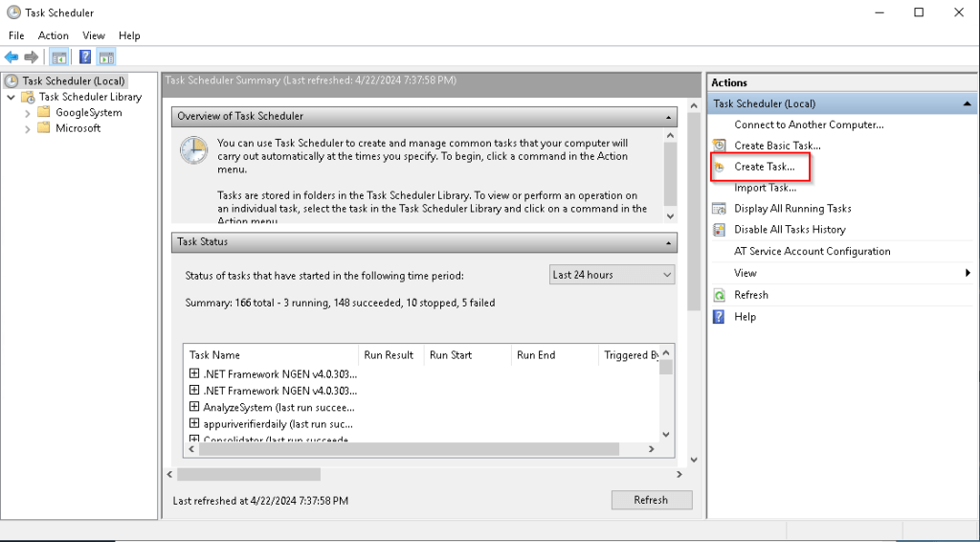Open the Action menu
980x542 pixels.
tap(54, 35)
